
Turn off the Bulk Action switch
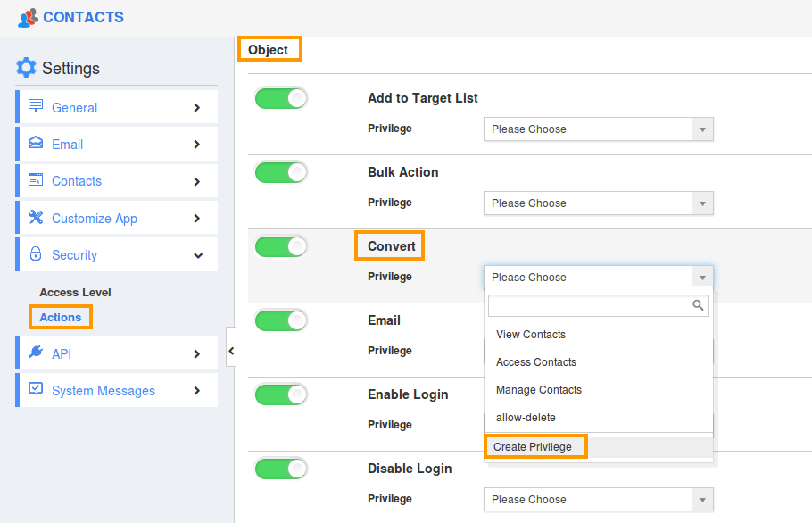click(282, 172)
